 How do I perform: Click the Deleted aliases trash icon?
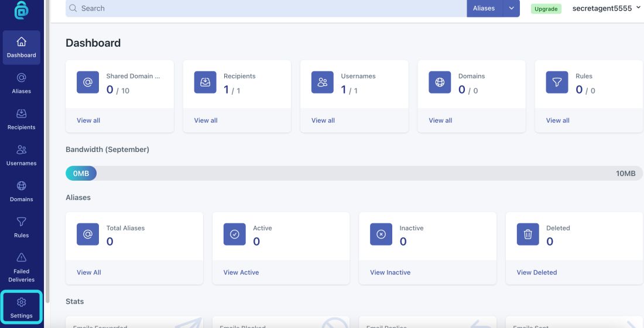527,234
